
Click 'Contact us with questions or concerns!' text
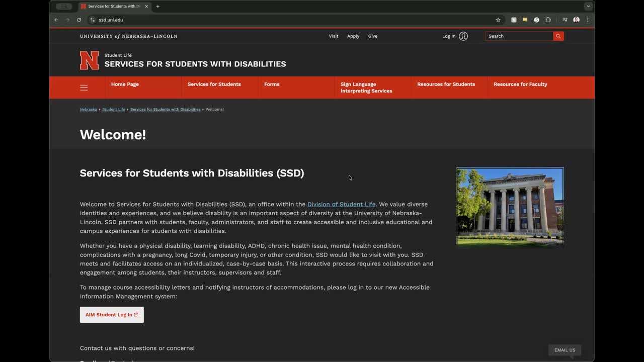pyautogui.click(x=137, y=348)
